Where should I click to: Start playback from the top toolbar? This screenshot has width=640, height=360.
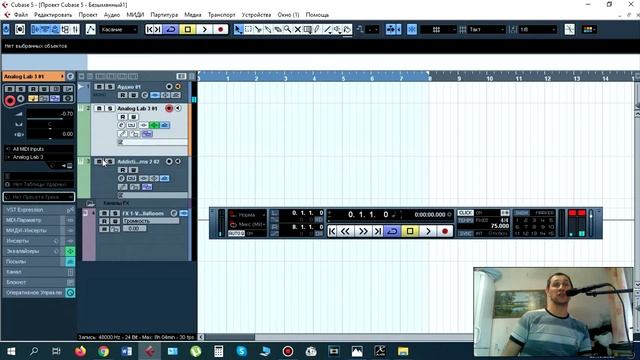pyautogui.click(x=204, y=29)
